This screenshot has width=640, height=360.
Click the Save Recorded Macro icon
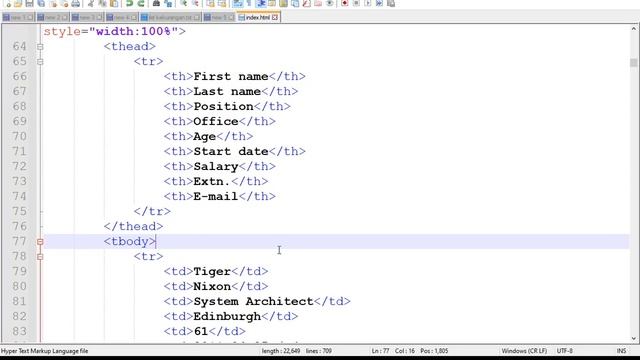391,4
